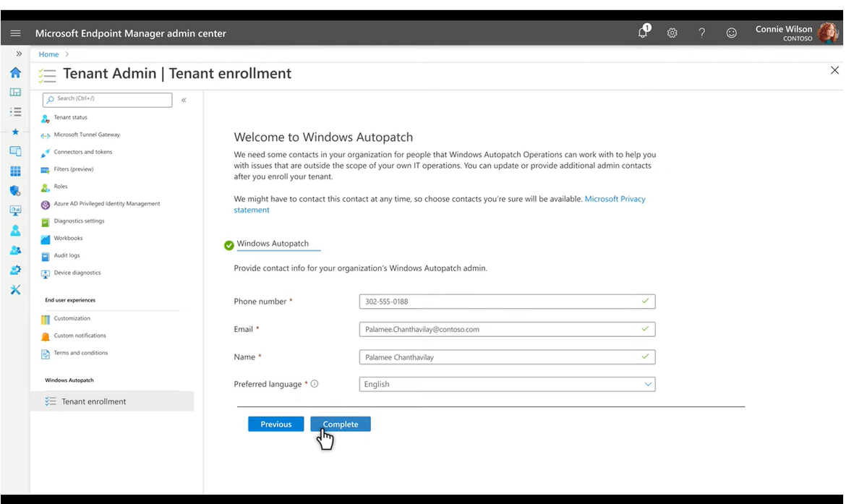Screen dimensions: 846x504
Task: Go to Roles
Action: (x=61, y=187)
